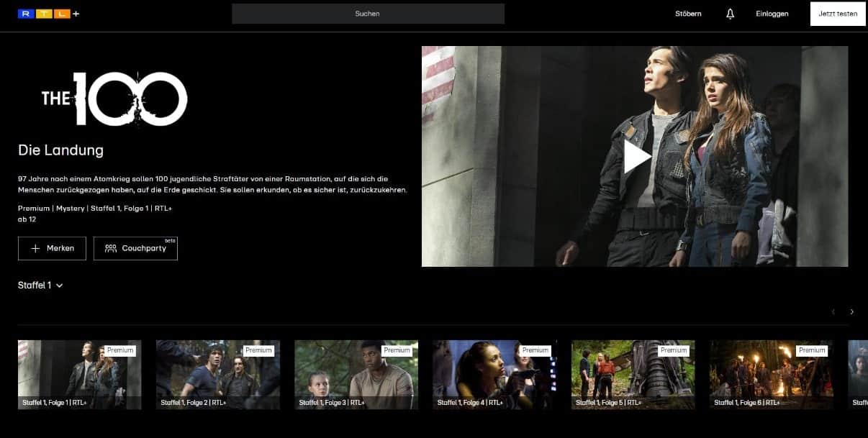Click The 100 show logo
This screenshot has width=868, height=438.
tap(114, 99)
